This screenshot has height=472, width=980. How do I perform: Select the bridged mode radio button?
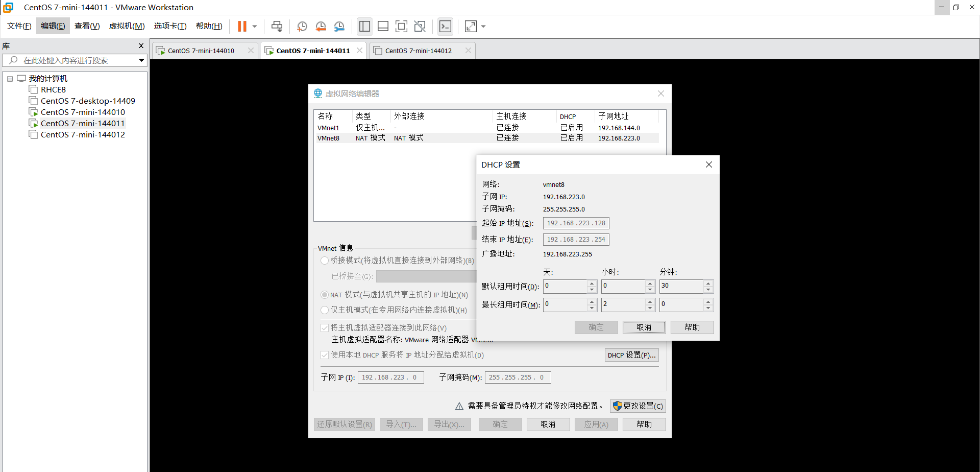(325, 261)
